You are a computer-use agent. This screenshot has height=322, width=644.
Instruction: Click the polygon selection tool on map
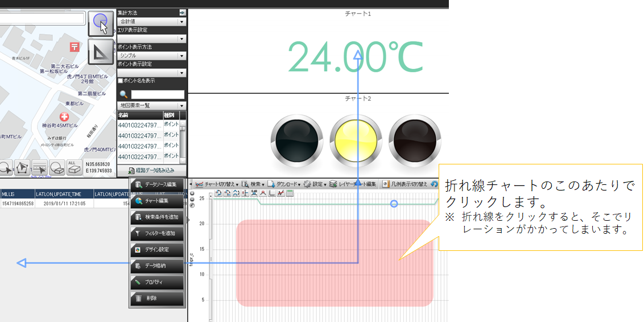coord(22,168)
